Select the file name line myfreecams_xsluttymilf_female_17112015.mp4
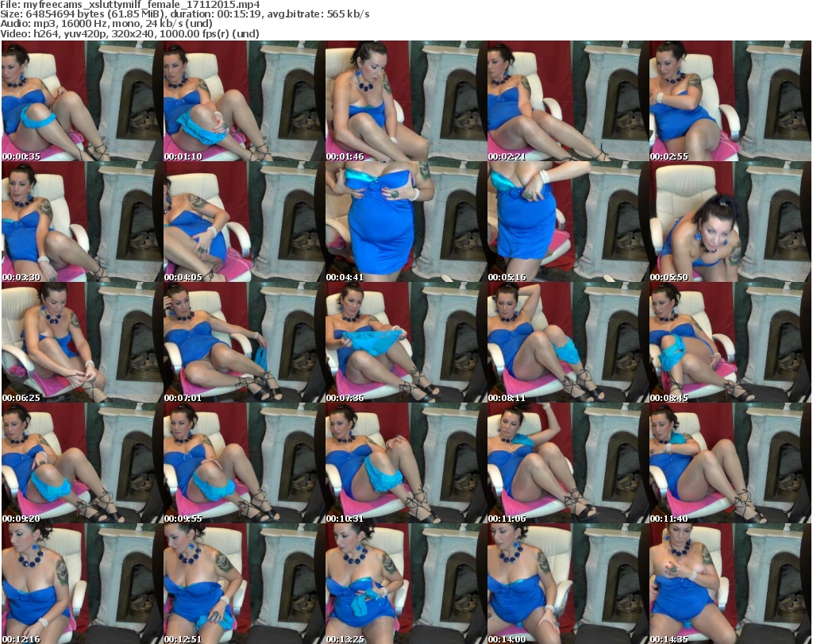 [130, 5]
